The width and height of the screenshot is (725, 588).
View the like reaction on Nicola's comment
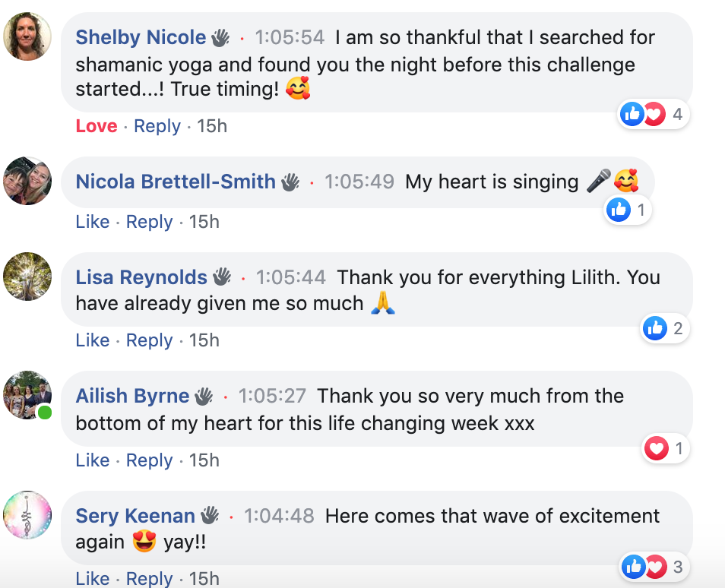pos(628,210)
